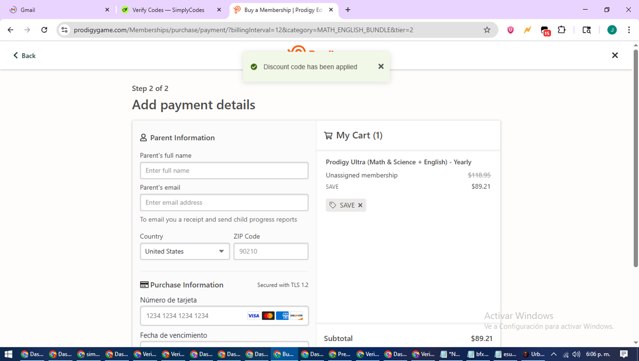The image size is (639, 361).
Task: View site information icon in address bar
Action: point(64,30)
